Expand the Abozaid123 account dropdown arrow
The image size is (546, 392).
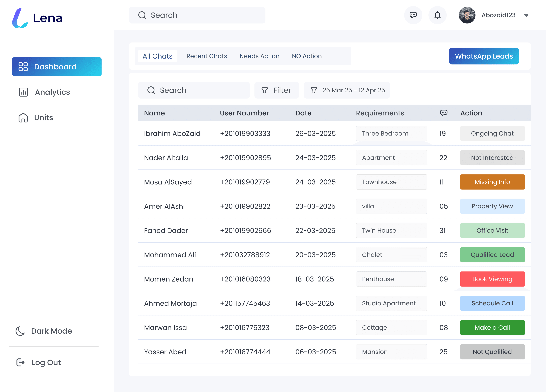pyautogui.click(x=526, y=15)
